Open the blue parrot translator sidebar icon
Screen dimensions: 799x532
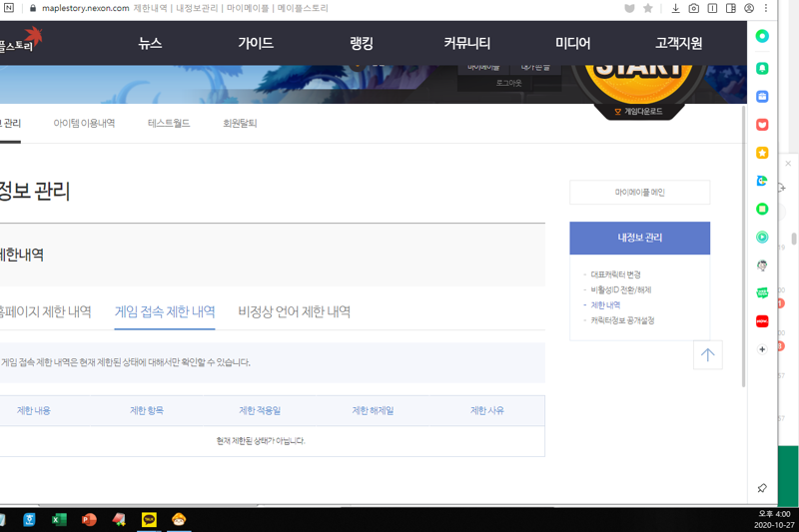pos(762,181)
